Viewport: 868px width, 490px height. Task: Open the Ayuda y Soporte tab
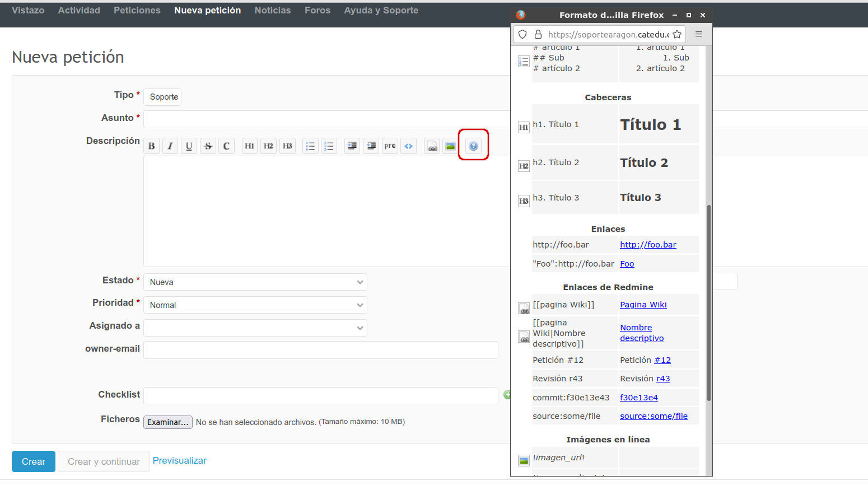(x=381, y=10)
